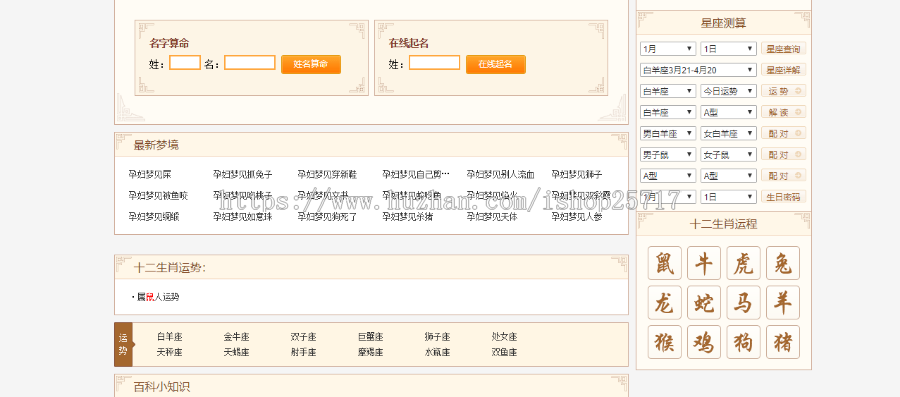Click the 运势 button in 星座测算

click(783, 91)
